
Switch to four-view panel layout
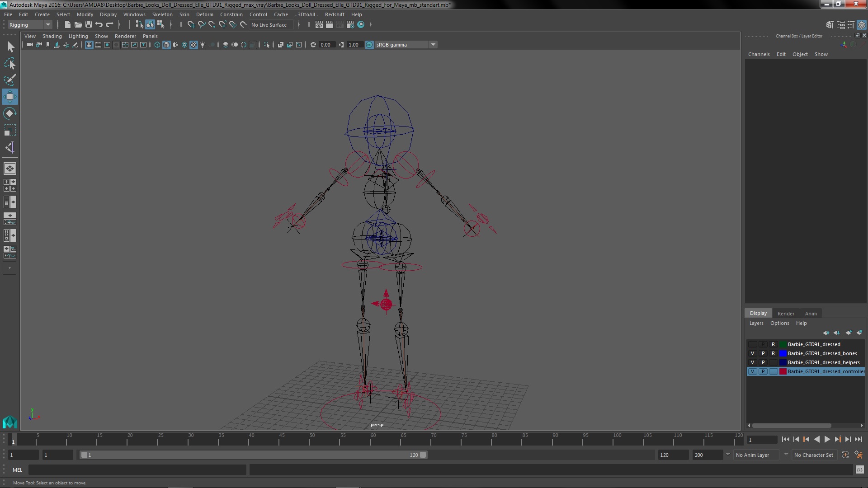point(10,185)
